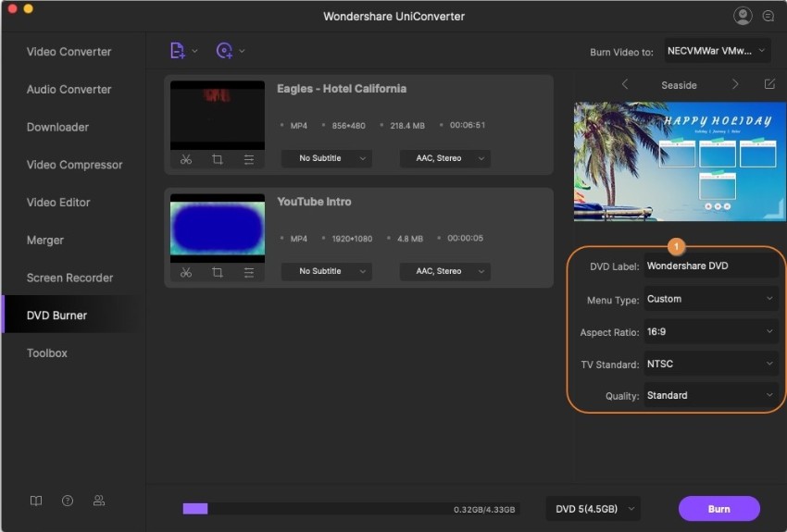
Task: Click the yellow minimize window button
Action: 29,8
